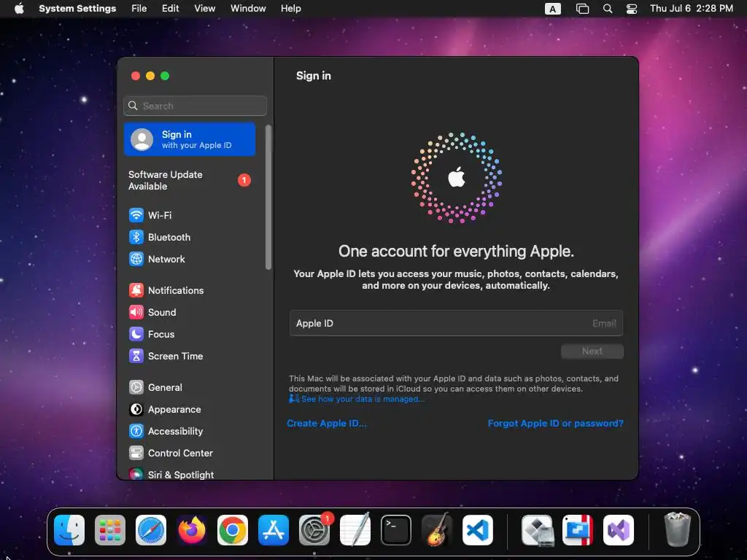
Task: Open the Wi-Fi settings icon
Action: (x=136, y=215)
